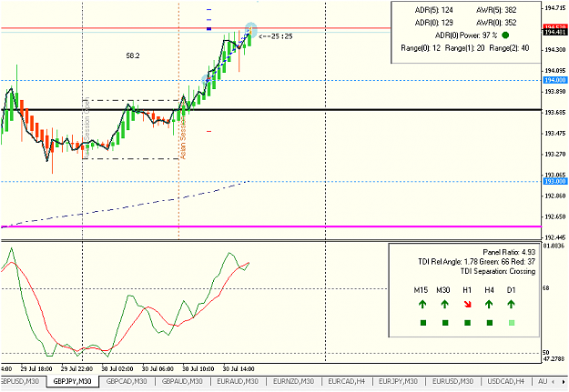
Task: Click the blue 194.000 price label
Action: (x=555, y=81)
